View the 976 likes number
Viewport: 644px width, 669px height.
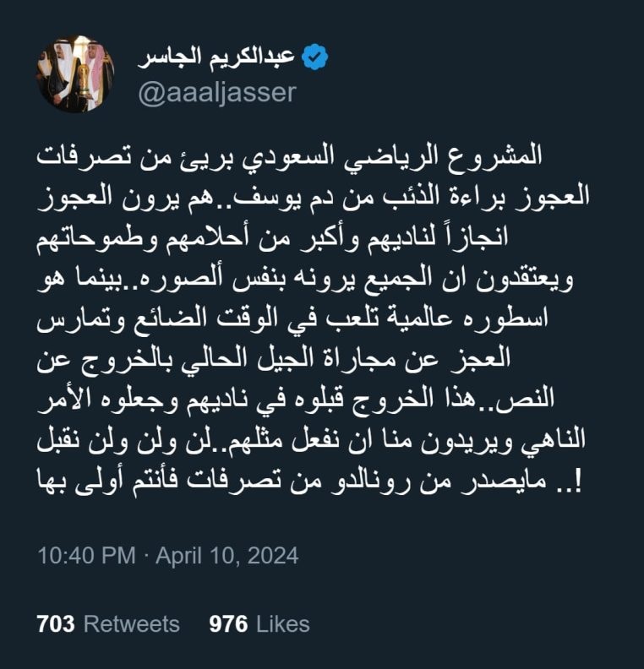point(228,623)
